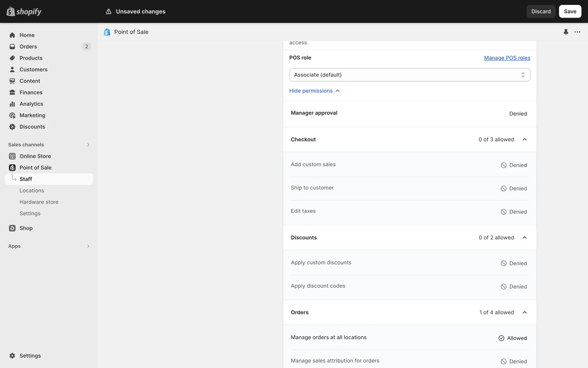
Task: Open Locations under Point of Sale
Action: 32,190
